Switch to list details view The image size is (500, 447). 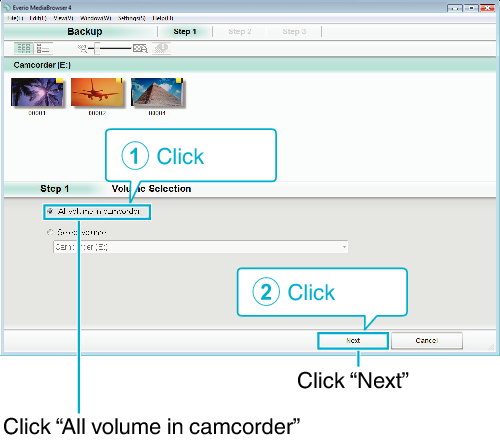[43, 48]
